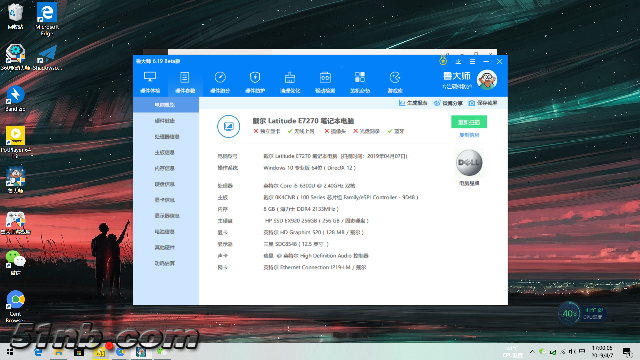Open Microsoft Store from the taskbar
Viewport: 640px width, 360px height.
click(x=79, y=352)
